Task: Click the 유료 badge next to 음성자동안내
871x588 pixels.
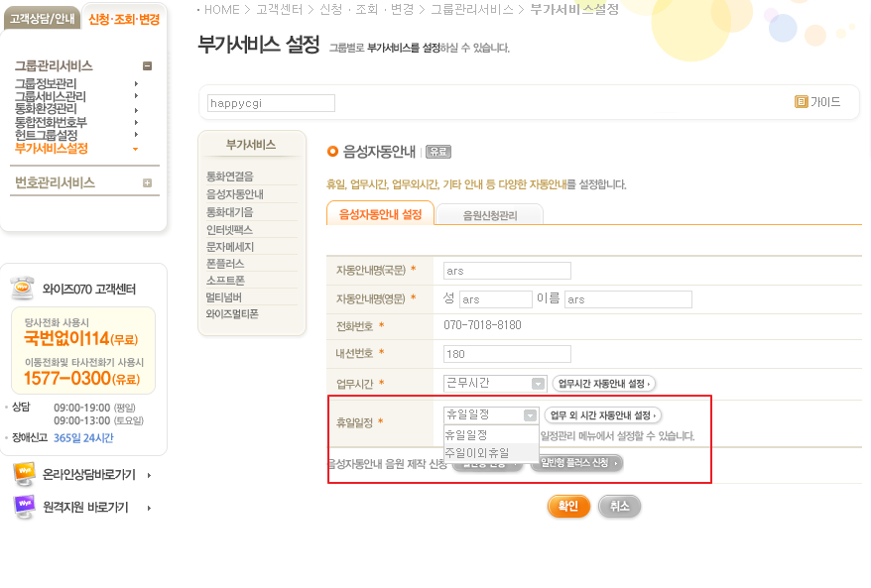Action: [x=437, y=152]
